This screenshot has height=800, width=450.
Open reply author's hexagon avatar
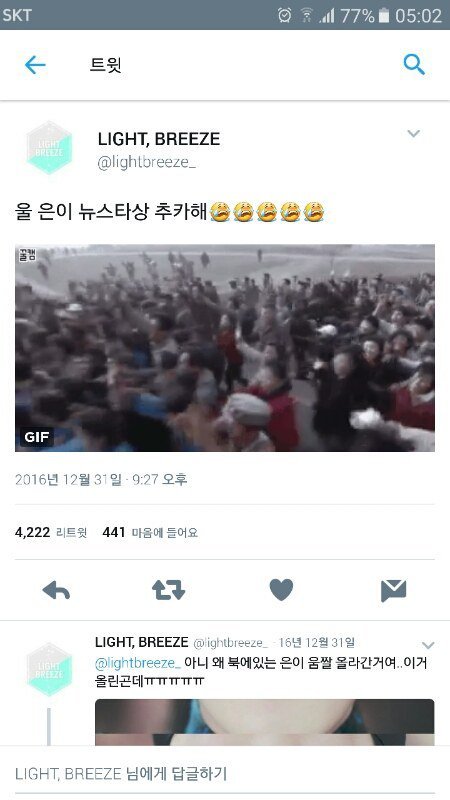click(49, 669)
